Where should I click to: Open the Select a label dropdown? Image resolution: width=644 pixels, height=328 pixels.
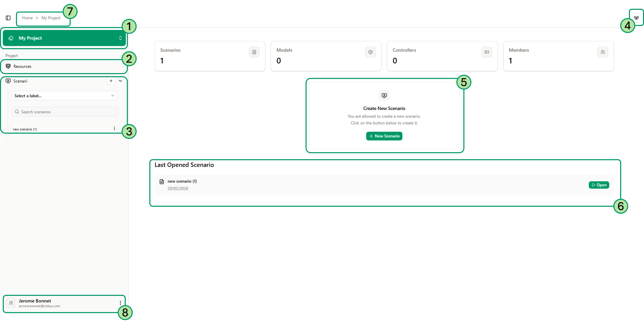65,96
